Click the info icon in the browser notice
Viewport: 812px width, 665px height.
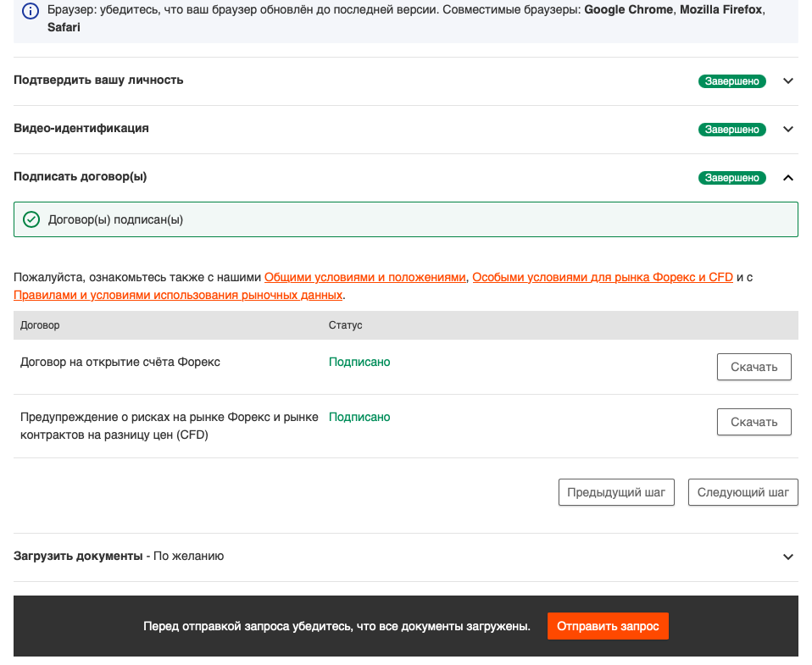coord(31,12)
